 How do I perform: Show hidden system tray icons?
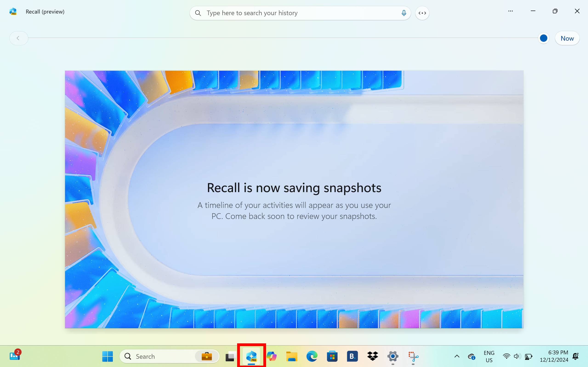(457, 356)
